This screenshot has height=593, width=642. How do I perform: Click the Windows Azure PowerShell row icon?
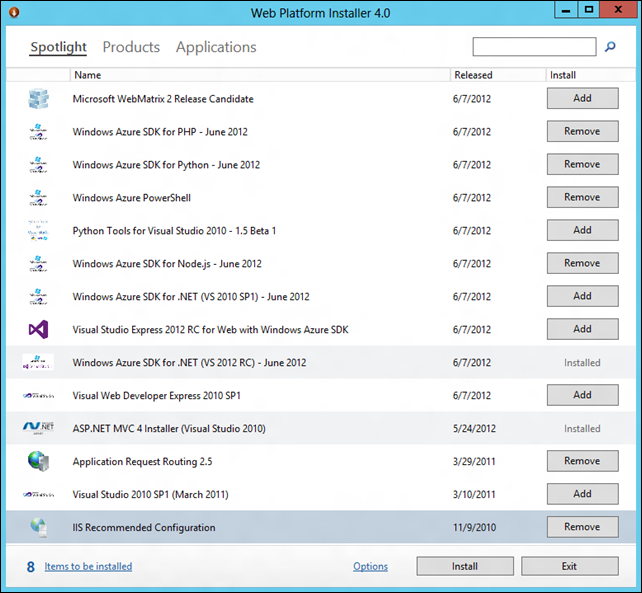click(38, 198)
